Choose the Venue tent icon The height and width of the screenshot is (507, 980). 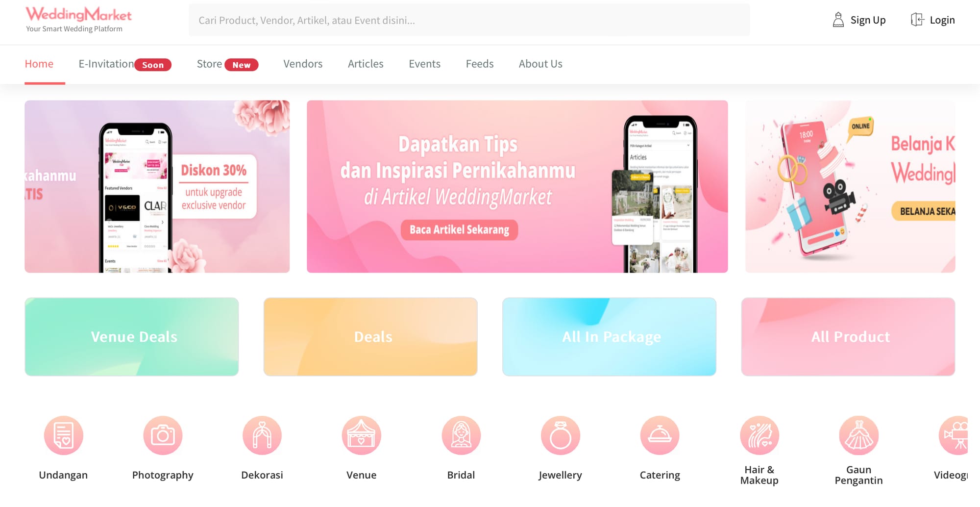coord(362,435)
